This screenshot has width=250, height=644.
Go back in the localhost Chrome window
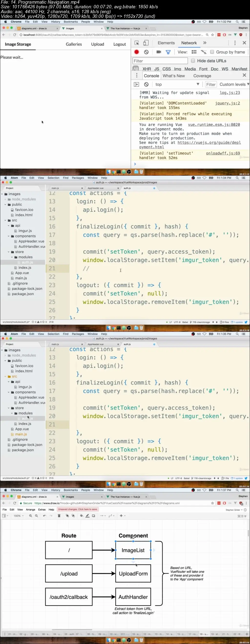click(4, 35)
